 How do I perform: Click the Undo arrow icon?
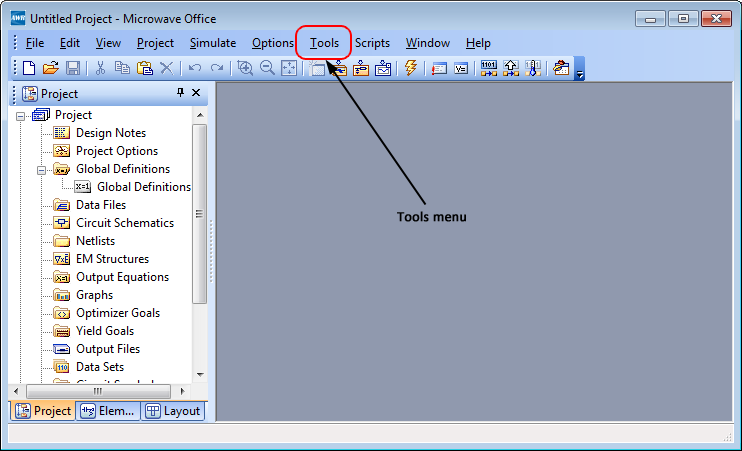pos(194,68)
